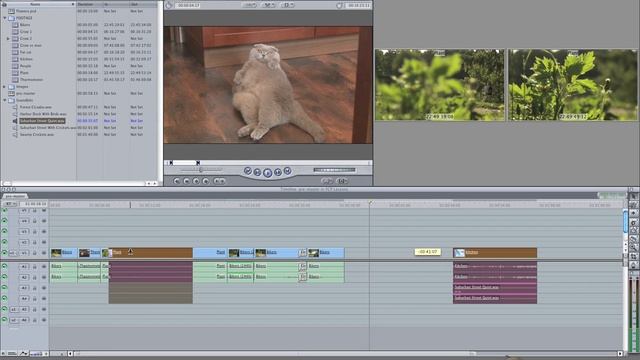Image resolution: width=640 pixels, height=360 pixels.
Task: Toggle visibility of video track V5
Action: (x=4, y=211)
